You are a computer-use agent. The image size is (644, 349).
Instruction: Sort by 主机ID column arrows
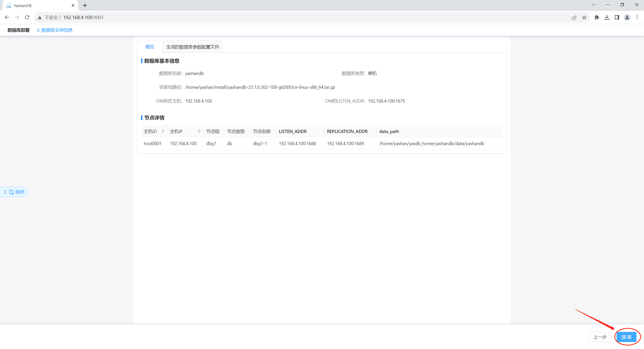(x=163, y=131)
